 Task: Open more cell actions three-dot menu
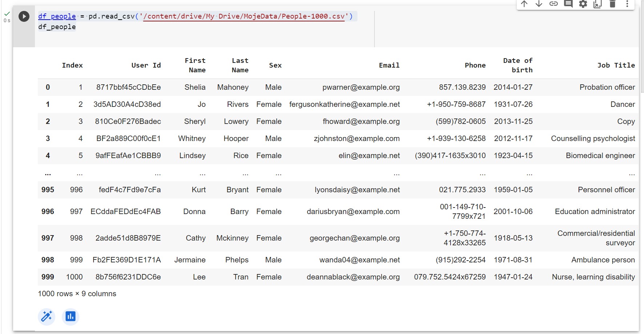tap(627, 4)
